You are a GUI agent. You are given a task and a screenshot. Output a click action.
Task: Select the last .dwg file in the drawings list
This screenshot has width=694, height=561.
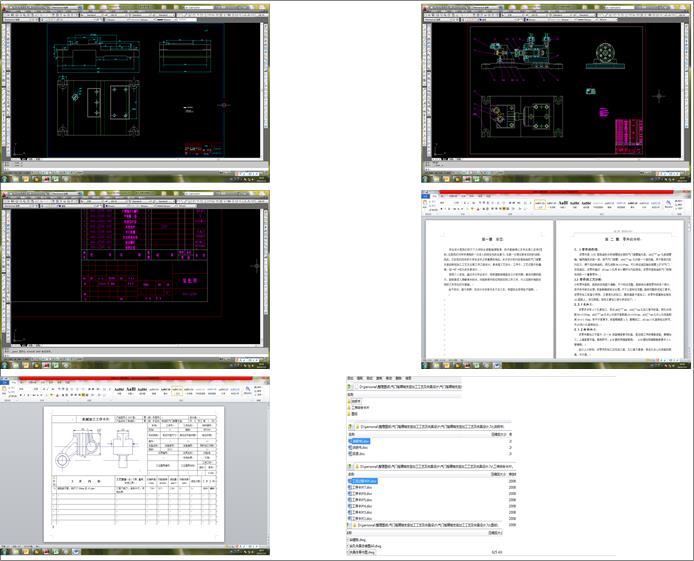(x=362, y=552)
